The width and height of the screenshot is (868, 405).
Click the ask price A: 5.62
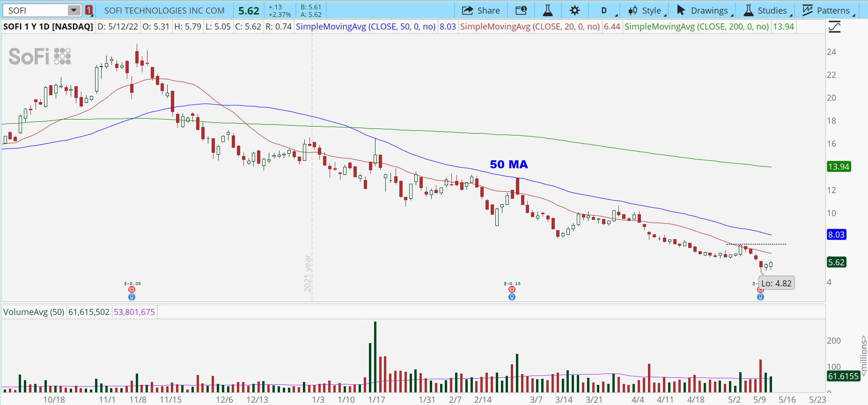pyautogui.click(x=311, y=15)
